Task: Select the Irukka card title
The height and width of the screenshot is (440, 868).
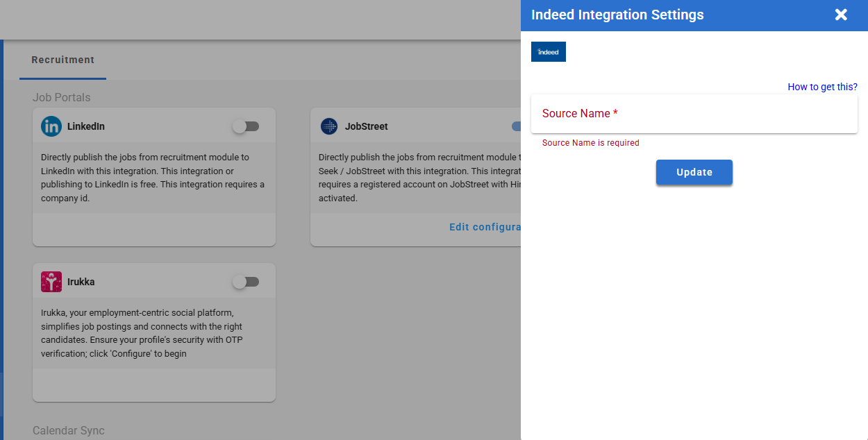Action: coord(81,282)
